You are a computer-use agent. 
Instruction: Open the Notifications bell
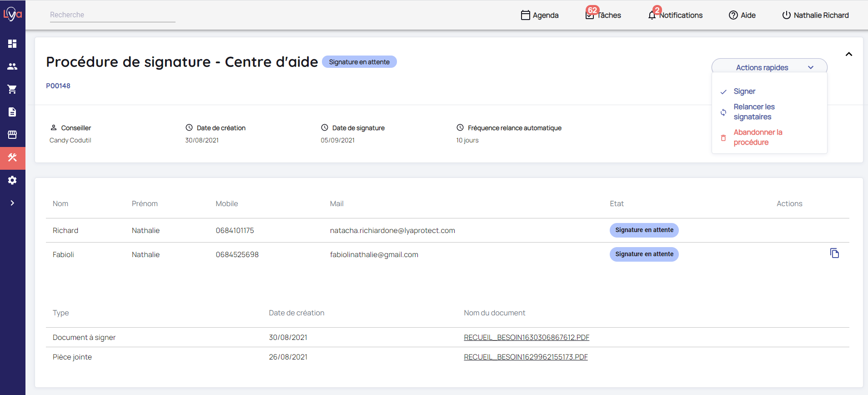tap(676, 15)
